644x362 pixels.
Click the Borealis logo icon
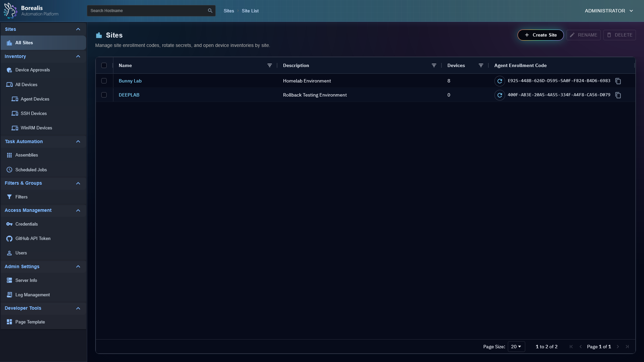(10, 11)
